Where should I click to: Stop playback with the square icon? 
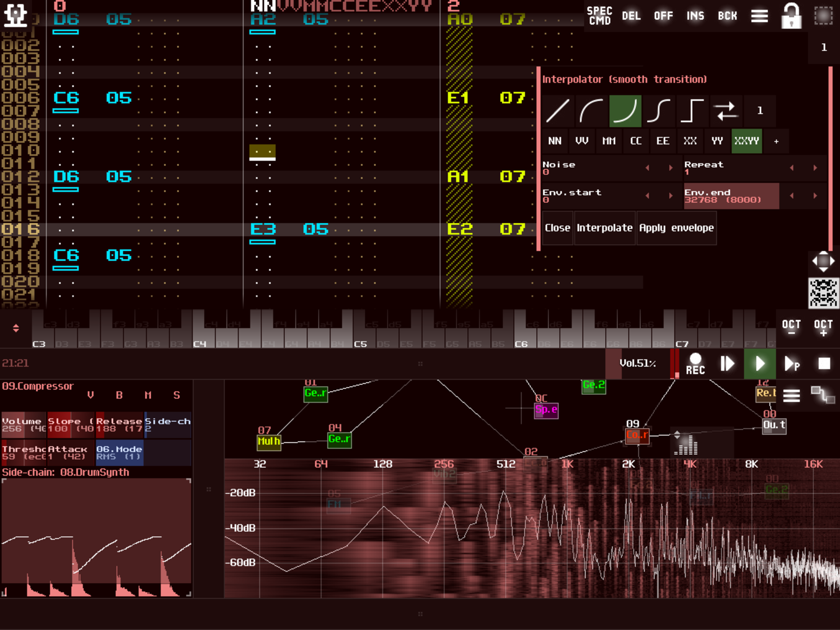[824, 364]
